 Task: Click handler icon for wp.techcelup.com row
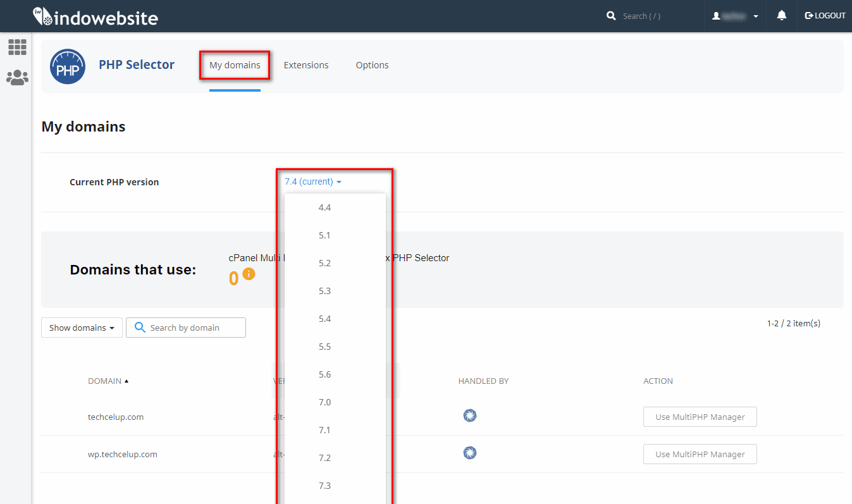[469, 453]
